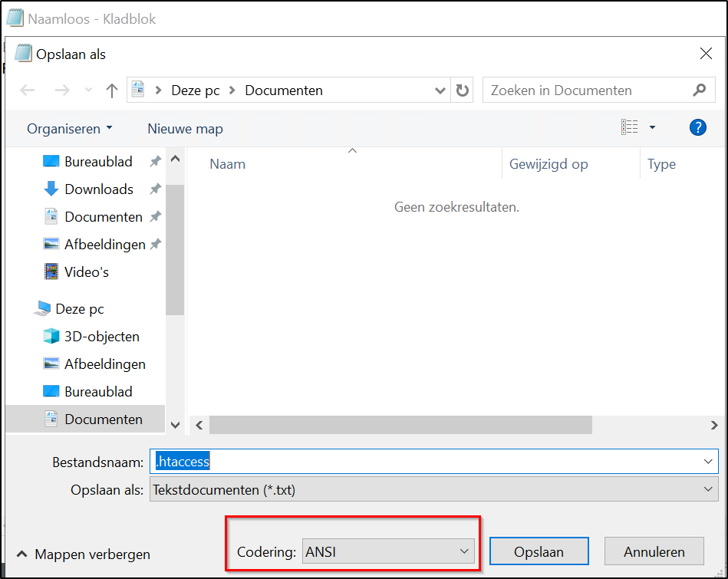
Task: Cancel with the Annuleren button
Action: coord(654,551)
